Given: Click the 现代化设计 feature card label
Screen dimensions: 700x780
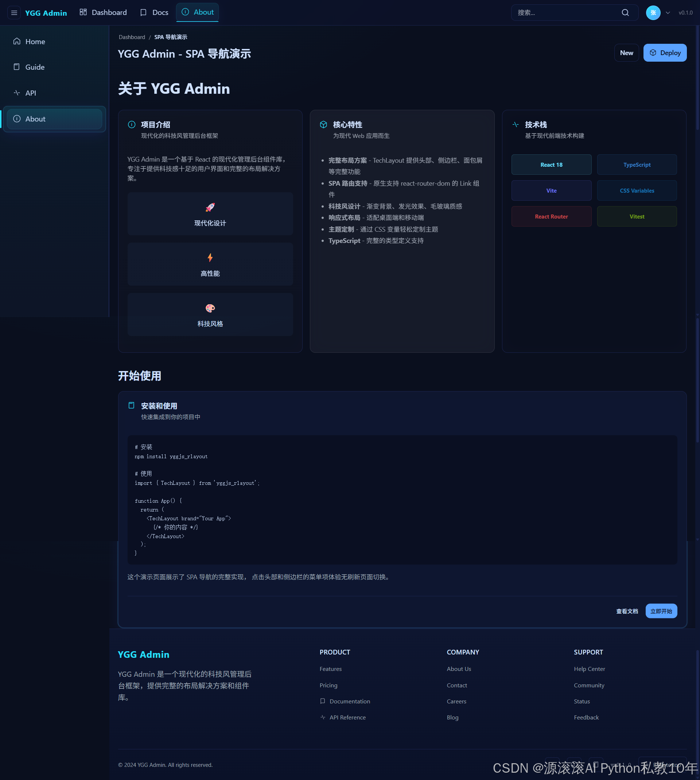Looking at the screenshot, I should [210, 223].
